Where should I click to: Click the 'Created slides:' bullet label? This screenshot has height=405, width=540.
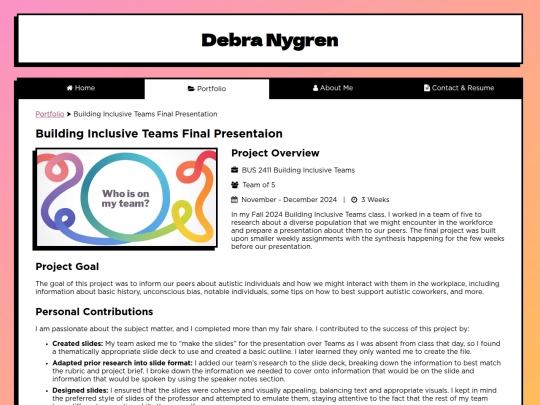tap(78, 344)
